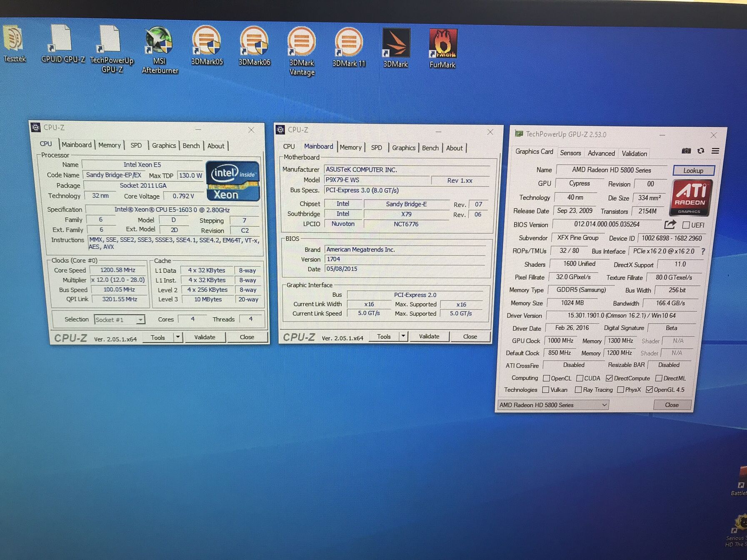This screenshot has width=747, height=560.
Task: Toggle the DirectCompute checkbox
Action: click(x=609, y=378)
